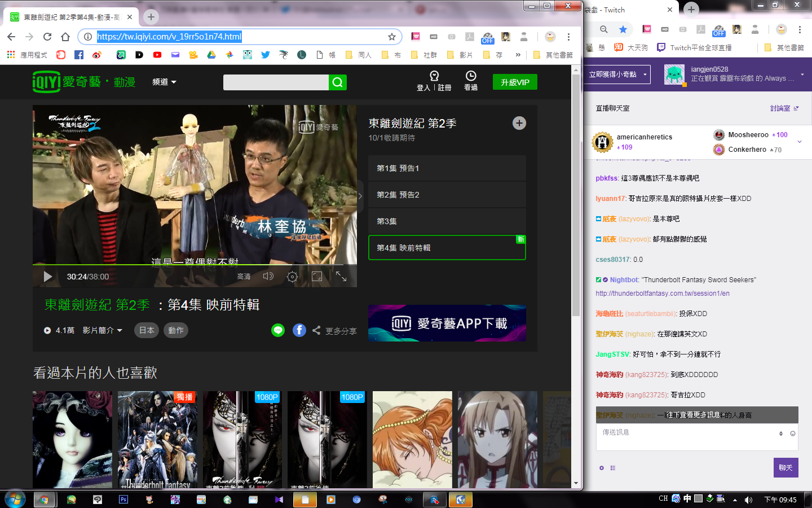Toggle theater mode icon in player
The height and width of the screenshot is (508, 812).
click(317, 276)
